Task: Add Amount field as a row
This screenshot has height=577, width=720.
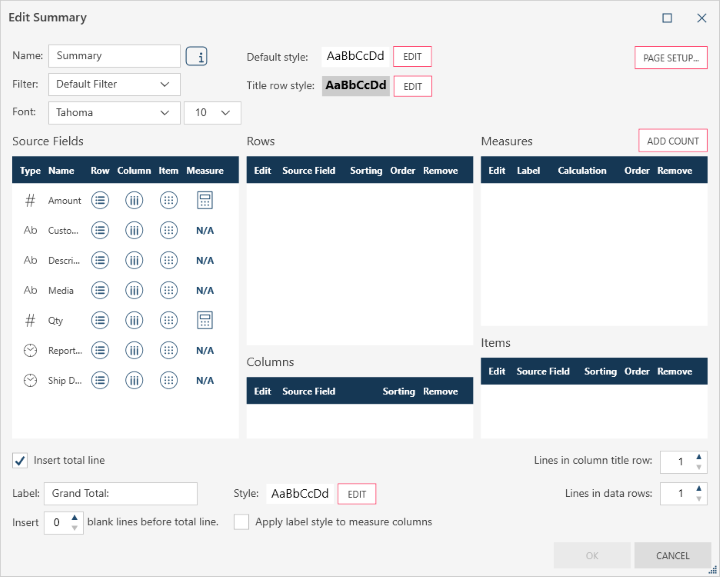Action: tap(100, 200)
